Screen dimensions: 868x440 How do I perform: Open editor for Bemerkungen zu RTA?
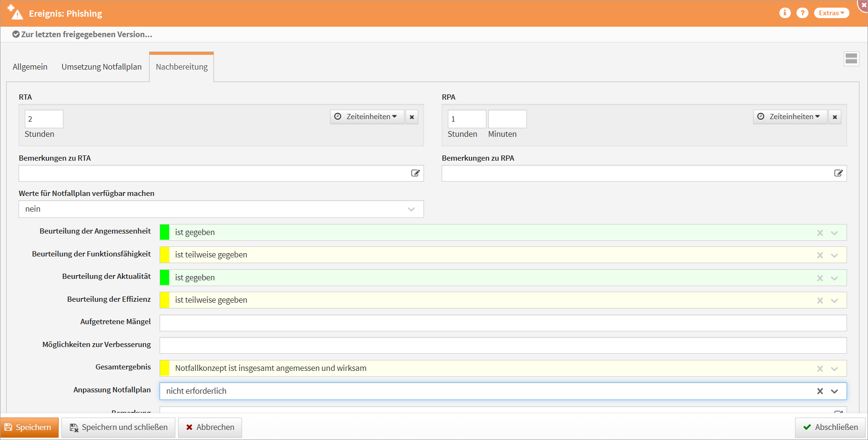[415, 173]
